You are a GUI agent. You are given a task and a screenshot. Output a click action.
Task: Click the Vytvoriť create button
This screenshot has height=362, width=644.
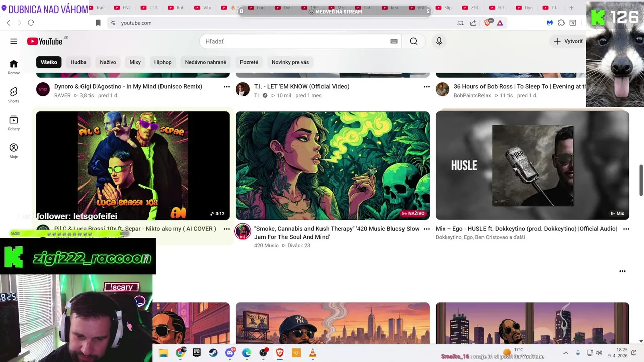click(569, 41)
